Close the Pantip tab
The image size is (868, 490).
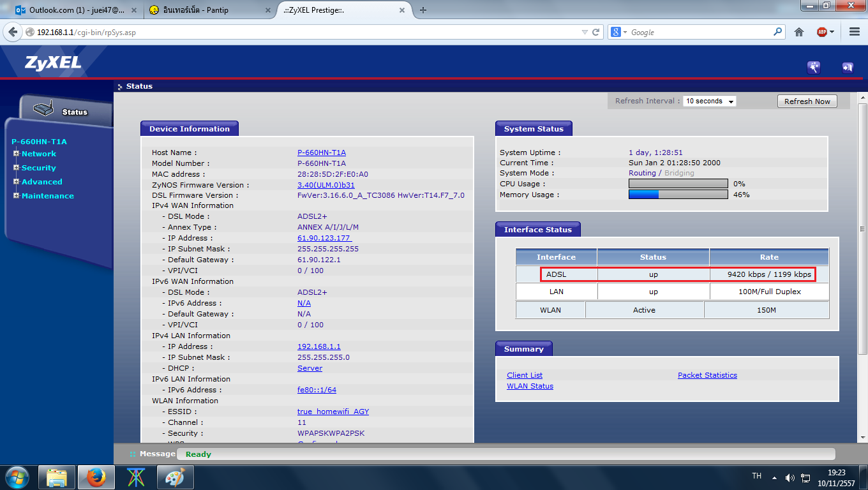click(x=267, y=10)
